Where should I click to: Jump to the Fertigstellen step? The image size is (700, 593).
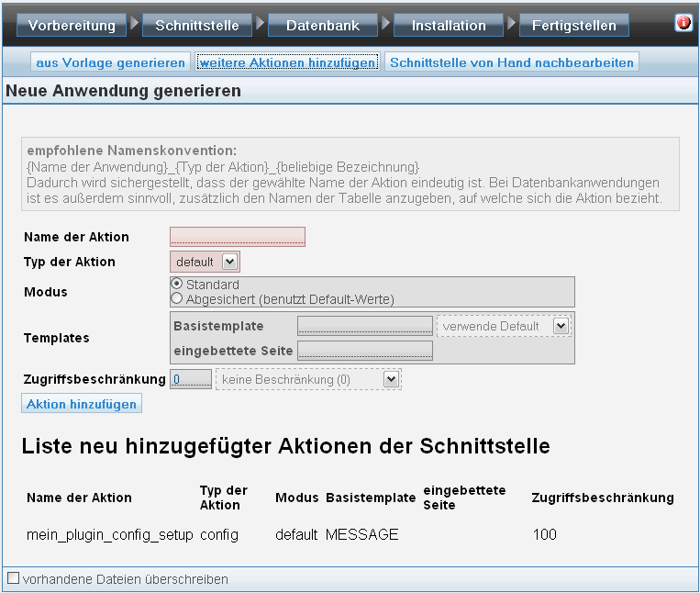click(x=574, y=26)
